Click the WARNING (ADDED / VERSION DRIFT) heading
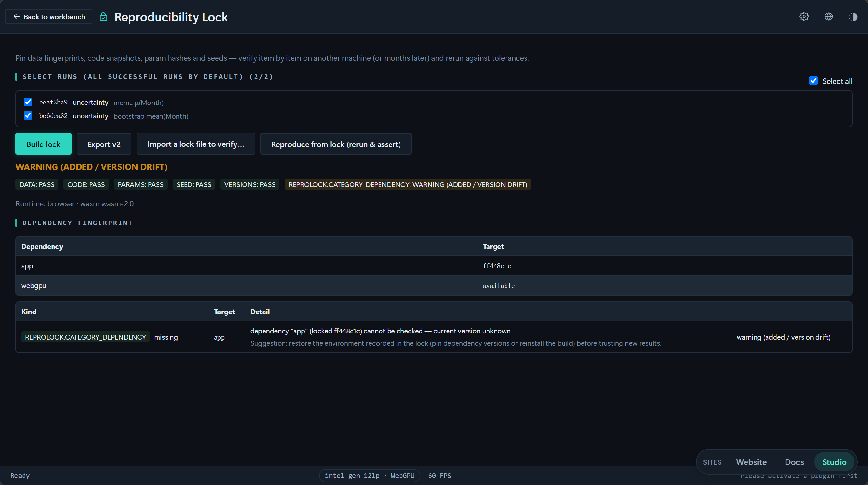Screen dimensions: 868x485 pyautogui.click(x=91, y=167)
